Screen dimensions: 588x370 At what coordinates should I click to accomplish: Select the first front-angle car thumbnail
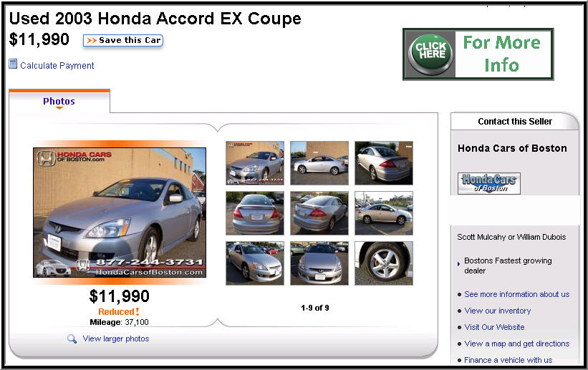[255, 162]
